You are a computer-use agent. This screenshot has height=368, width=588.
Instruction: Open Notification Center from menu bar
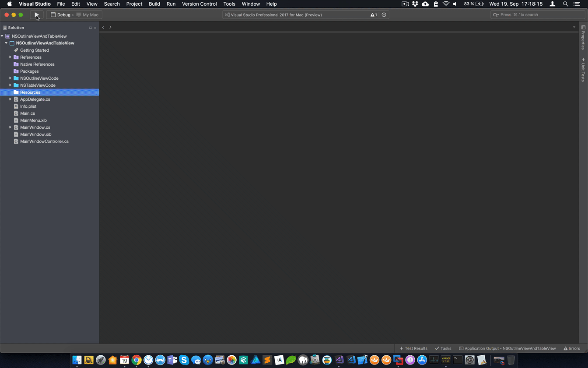[577, 4]
